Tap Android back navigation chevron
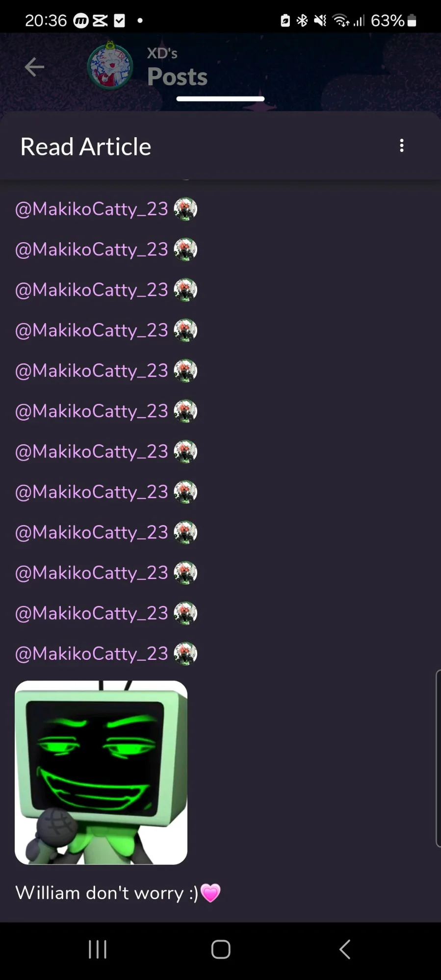This screenshot has width=441, height=980. (345, 950)
